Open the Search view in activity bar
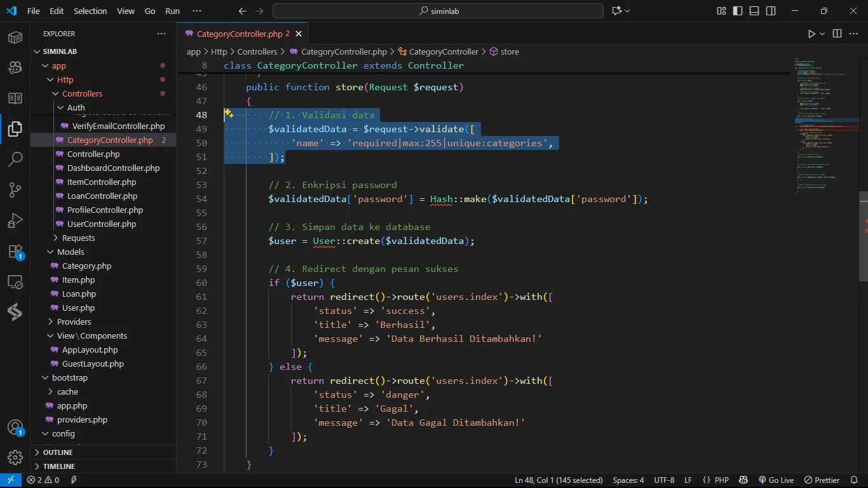 point(15,159)
